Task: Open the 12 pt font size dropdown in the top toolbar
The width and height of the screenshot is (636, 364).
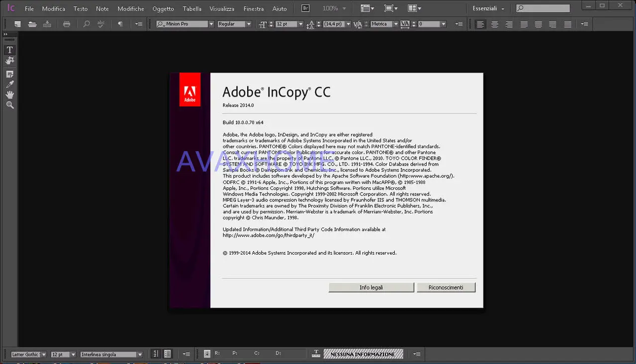Action: pyautogui.click(x=301, y=24)
